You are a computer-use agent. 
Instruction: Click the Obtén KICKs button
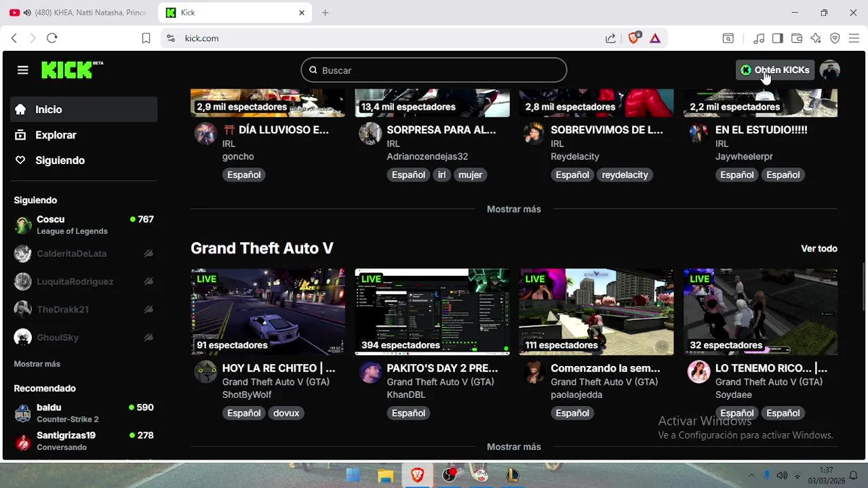[x=774, y=70]
